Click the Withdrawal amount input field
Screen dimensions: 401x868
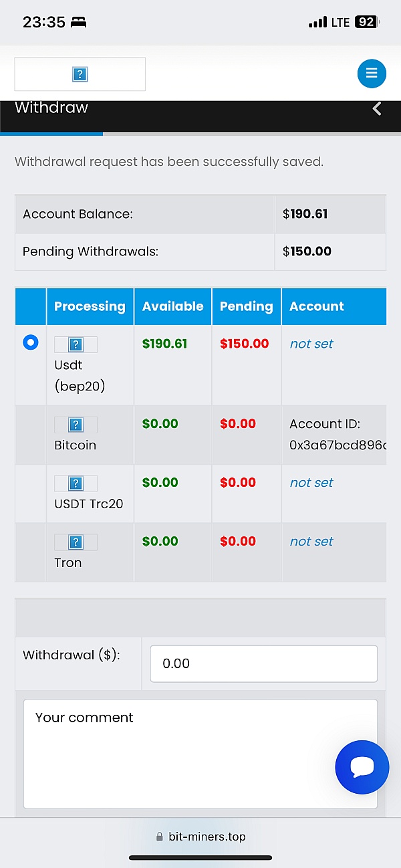coord(263,663)
